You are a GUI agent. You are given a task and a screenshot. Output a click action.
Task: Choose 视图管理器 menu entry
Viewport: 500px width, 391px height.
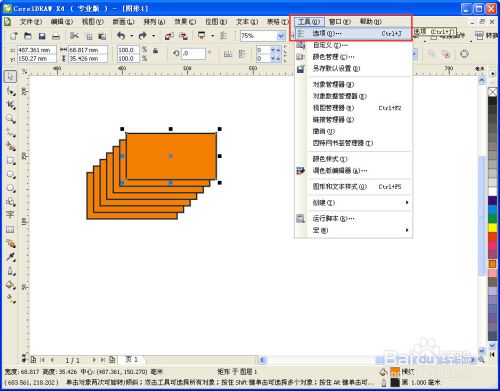pos(353,108)
